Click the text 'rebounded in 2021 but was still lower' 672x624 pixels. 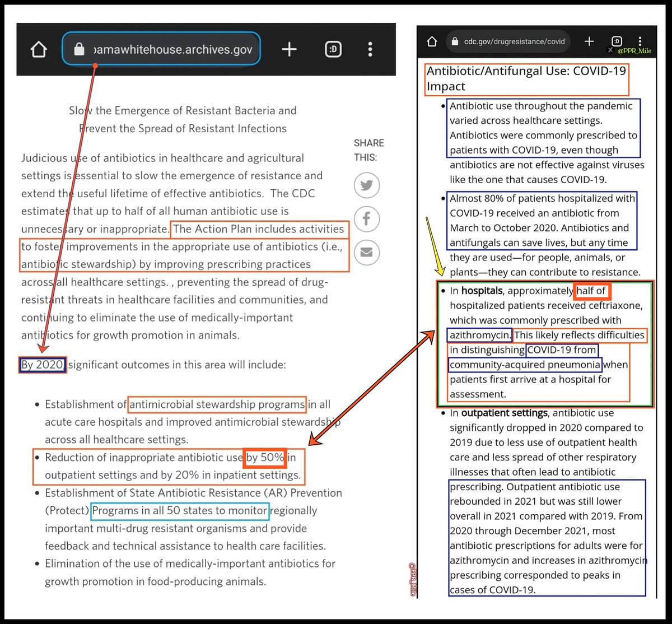pos(536,501)
